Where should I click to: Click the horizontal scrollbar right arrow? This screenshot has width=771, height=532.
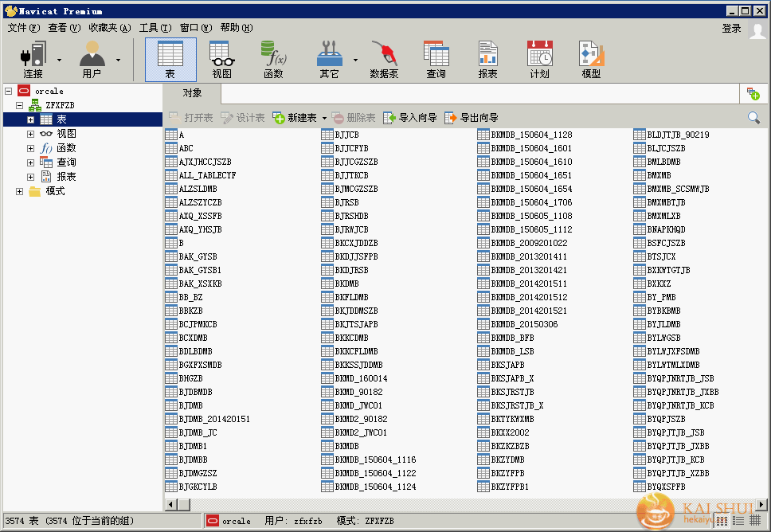click(761, 504)
